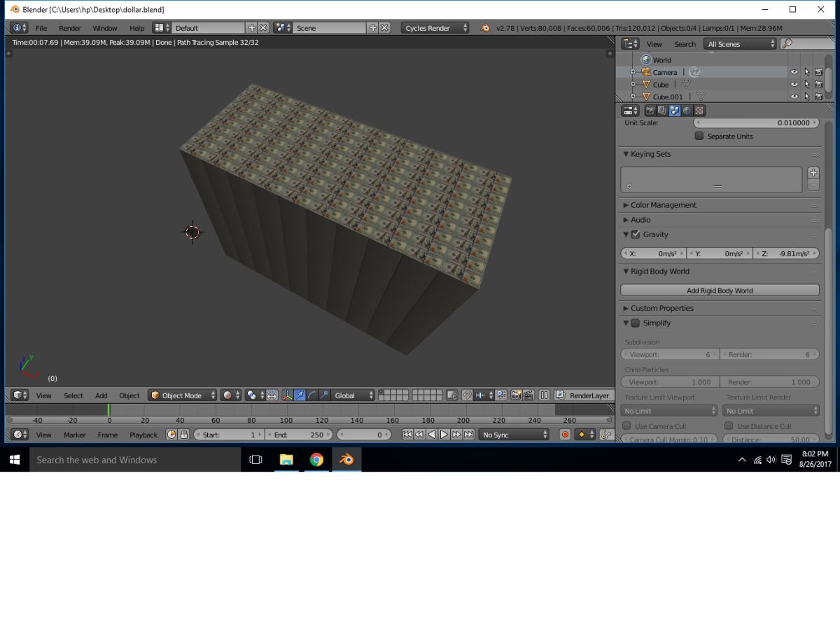Toggle selectability of the Cube
This screenshot has width=840, height=639.
coord(806,85)
